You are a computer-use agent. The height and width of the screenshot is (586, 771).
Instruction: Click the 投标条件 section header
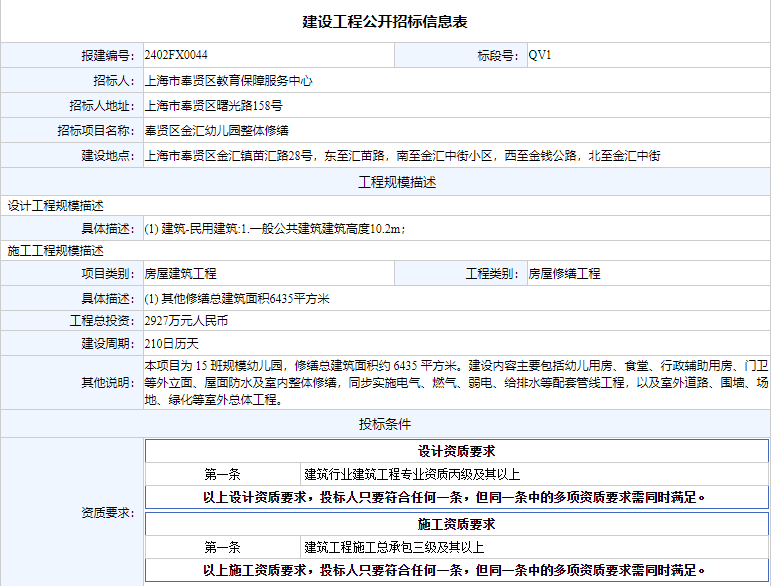coord(385,424)
